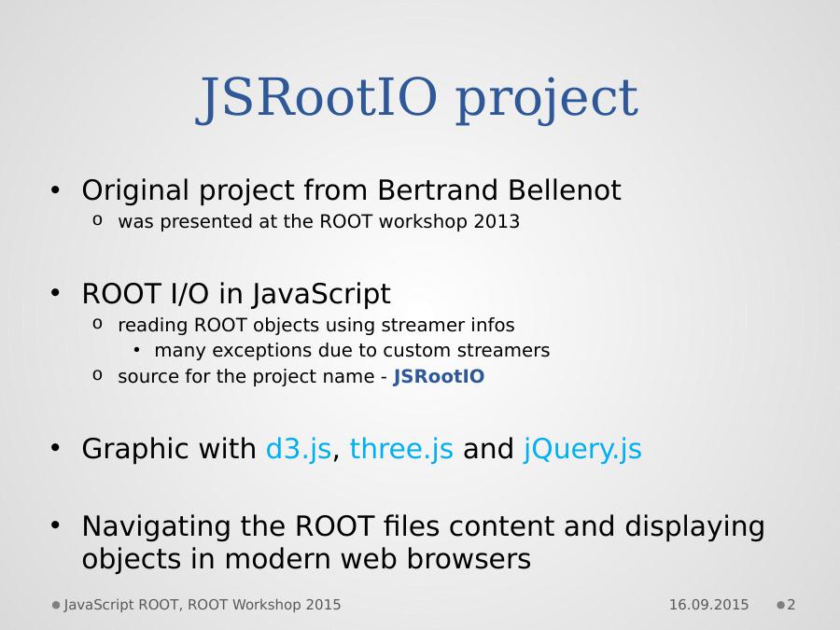Click the slide number 2
840x630 pixels.
click(791, 605)
